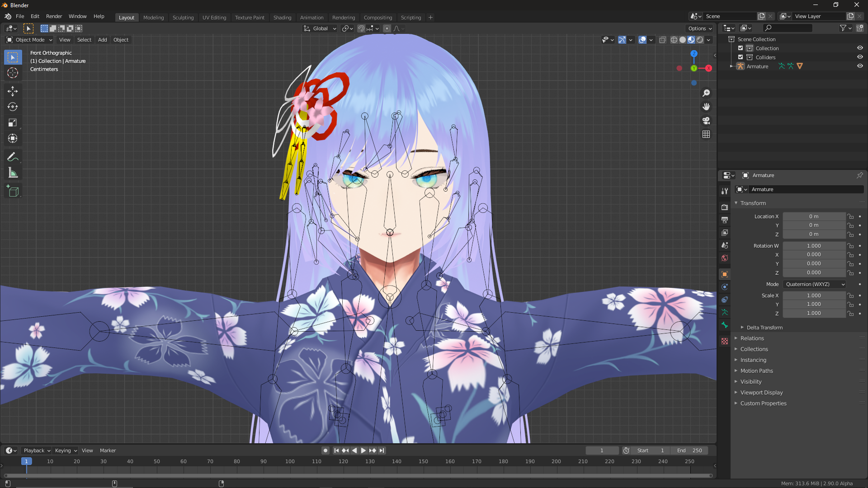Open the viewport Options dropdown
This screenshot has width=868, height=488.
[x=700, y=28]
